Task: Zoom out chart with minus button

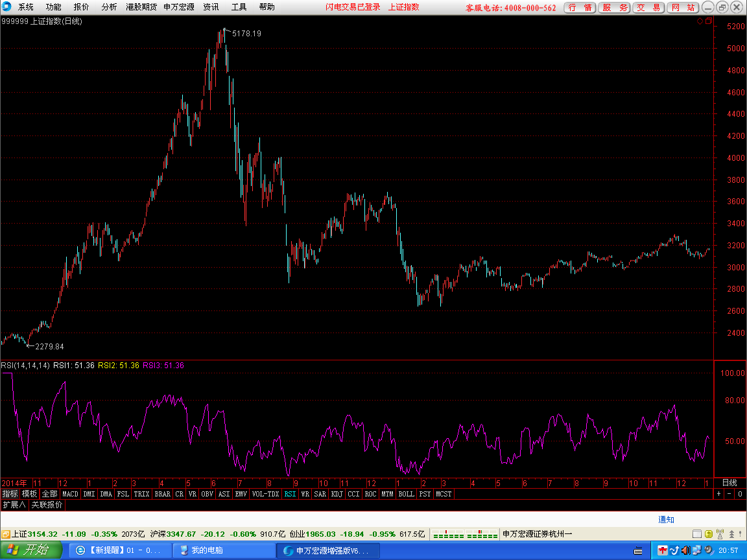Action: 729,494
